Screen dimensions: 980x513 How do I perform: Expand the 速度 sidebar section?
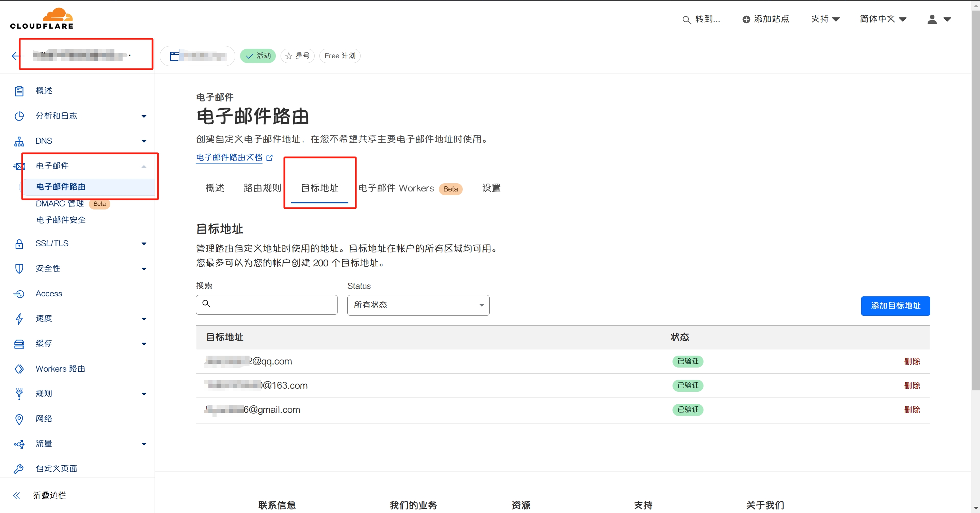[x=144, y=319]
